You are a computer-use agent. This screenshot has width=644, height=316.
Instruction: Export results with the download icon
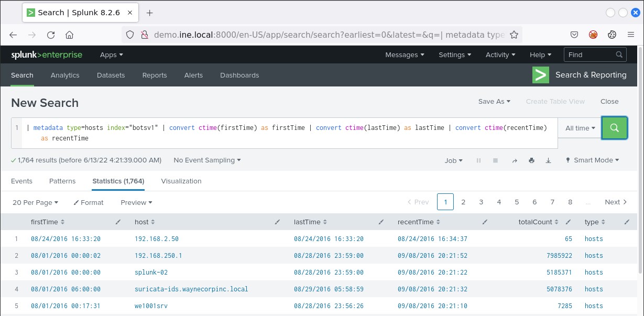pos(548,160)
